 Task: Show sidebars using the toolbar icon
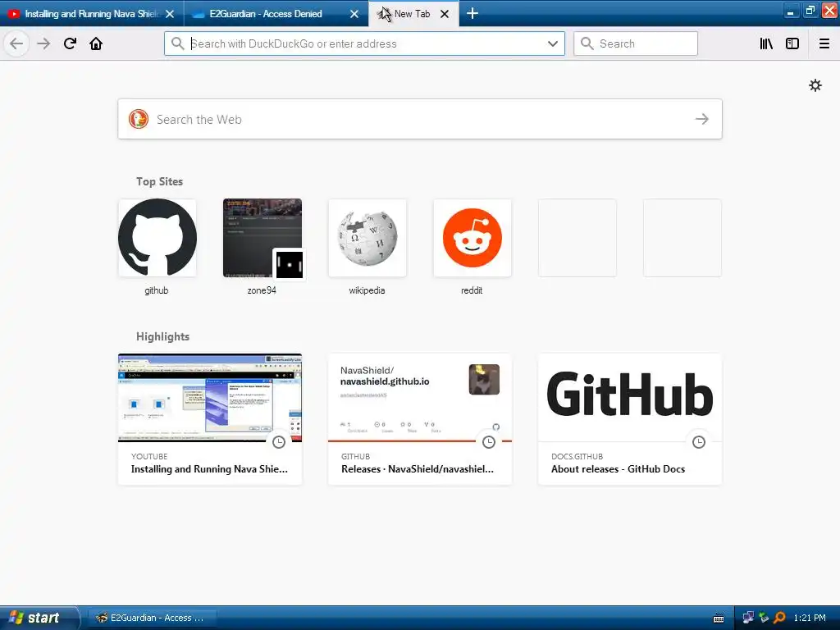(792, 43)
